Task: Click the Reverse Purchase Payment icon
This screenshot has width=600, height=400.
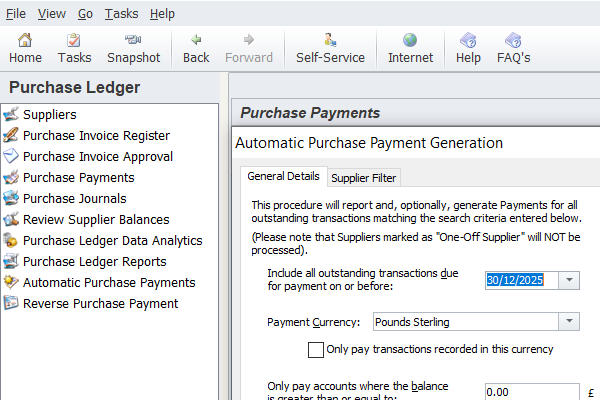Action: click(11, 304)
